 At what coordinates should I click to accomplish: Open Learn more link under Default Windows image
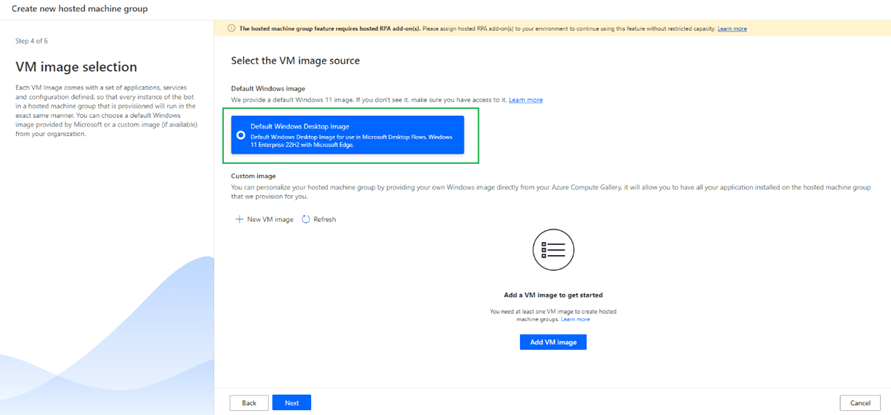(525, 100)
